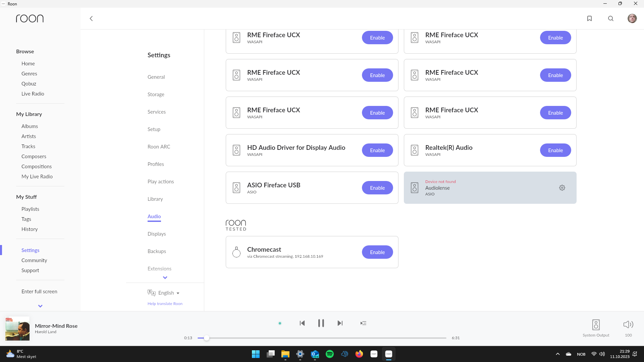Skip to next track
The width and height of the screenshot is (644, 362).
340,323
